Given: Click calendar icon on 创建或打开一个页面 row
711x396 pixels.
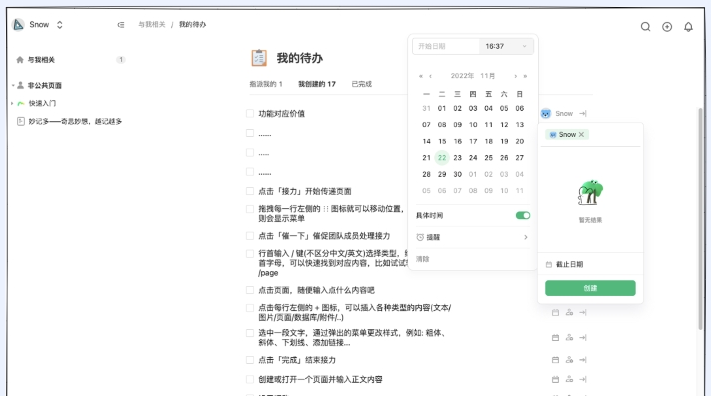Looking at the screenshot, I should coord(555,379).
